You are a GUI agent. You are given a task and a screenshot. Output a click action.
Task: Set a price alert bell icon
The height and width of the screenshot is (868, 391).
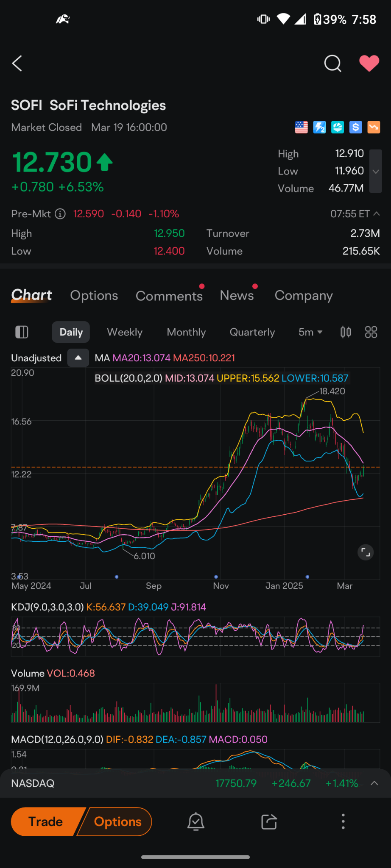[196, 821]
